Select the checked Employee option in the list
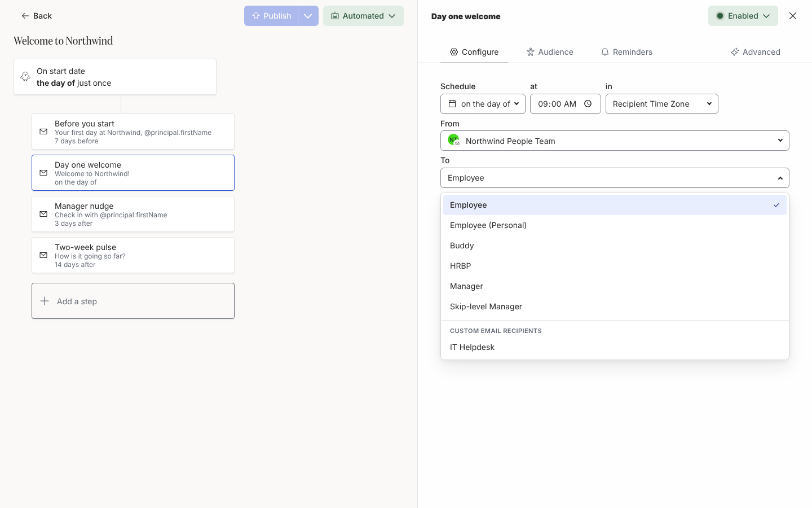This screenshot has width=812, height=508. coord(615,205)
